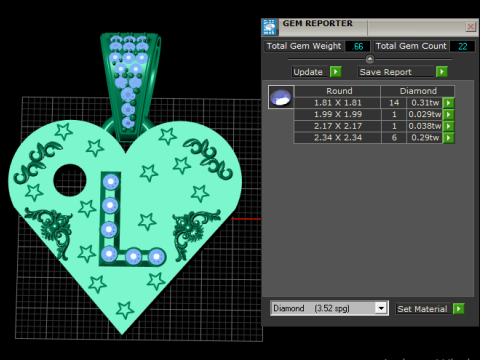
Task: Click the round hole in the heart pendant
Action: pos(70,180)
